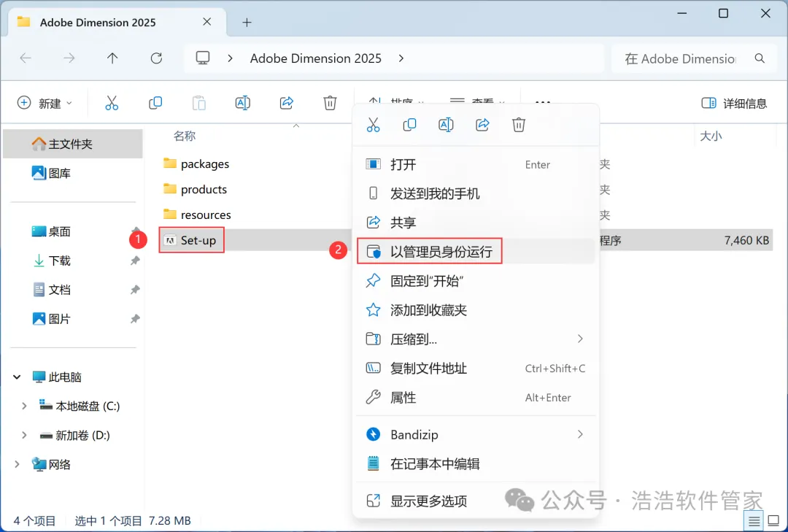788x532 pixels.
Task: Select 复制文件地址 menu entry
Action: pyautogui.click(x=476, y=368)
